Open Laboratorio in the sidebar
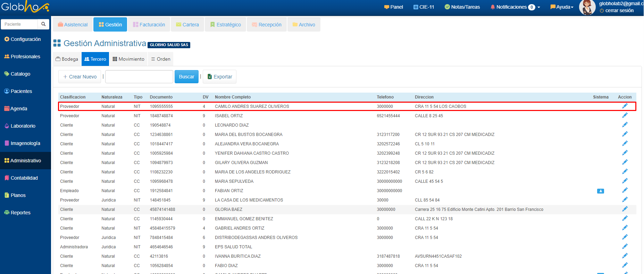 (23, 126)
